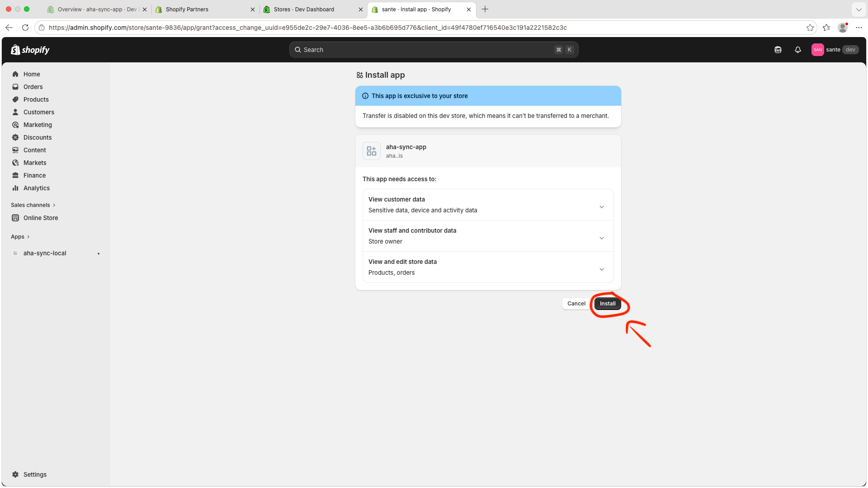Reload the current page

[25, 28]
